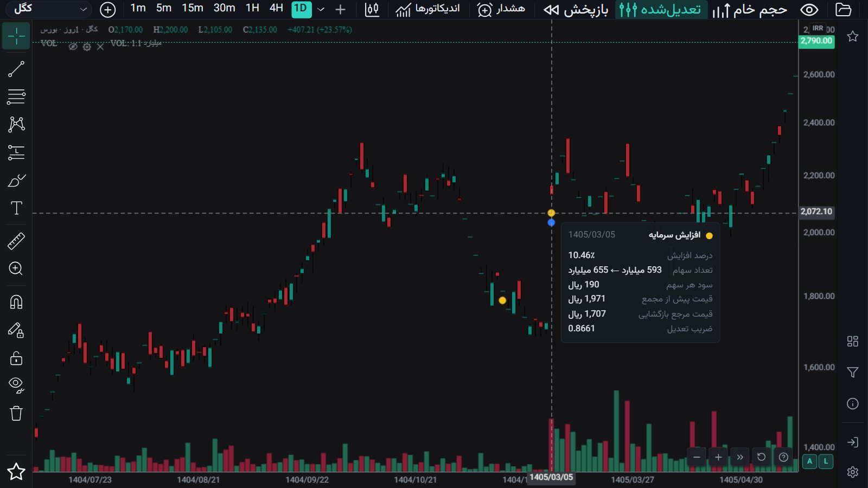This screenshot has height=488, width=868.
Task: Open the info icon in the right sidebar
Action: point(853,404)
